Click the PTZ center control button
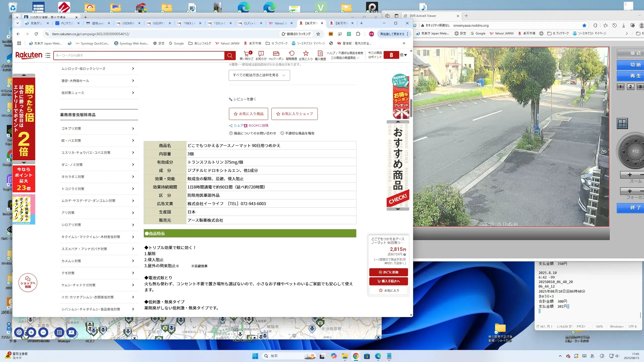Viewport: 644px width, 362px height. [x=635, y=152]
